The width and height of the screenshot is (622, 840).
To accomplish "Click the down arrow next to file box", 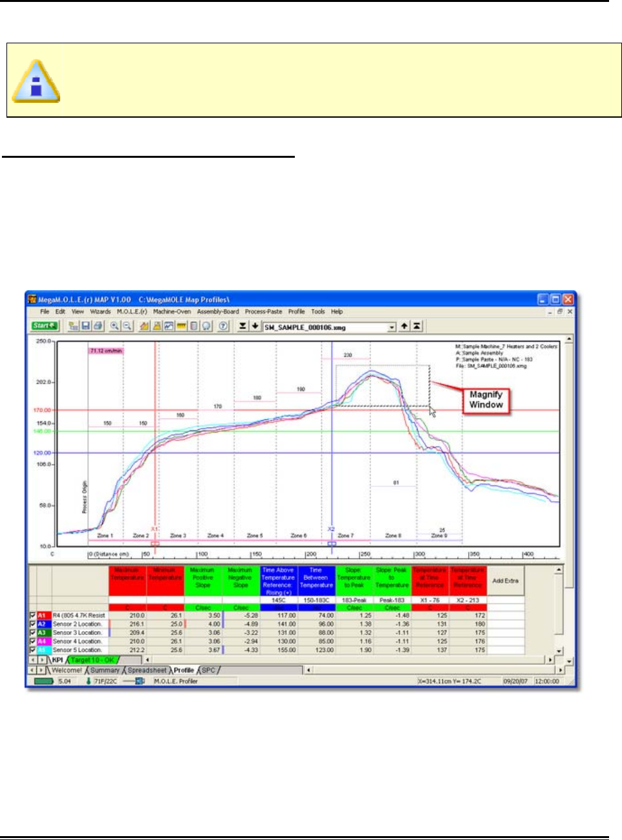I will click(255, 327).
